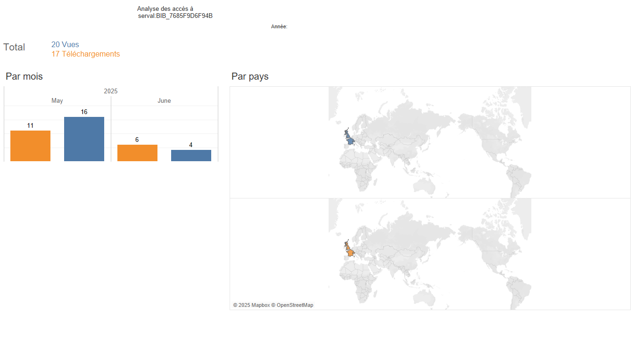Click the 'June' column header

click(x=164, y=101)
